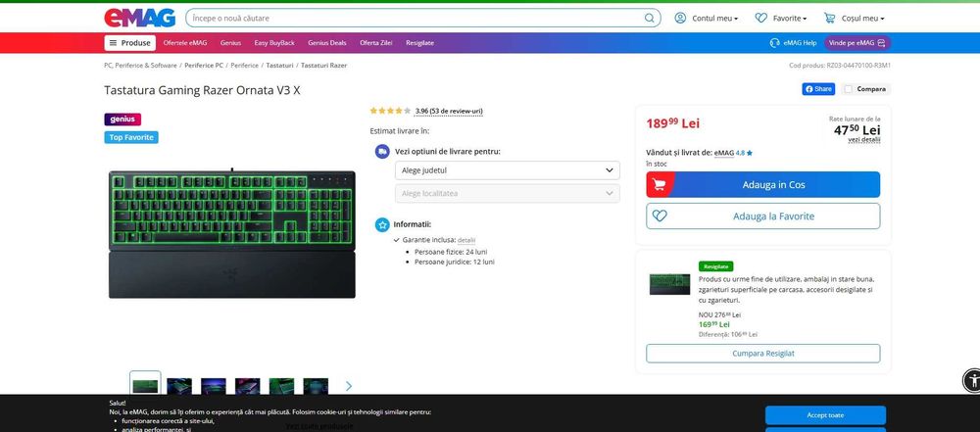Open Ofertele eMAG menu item
This screenshot has width=980, height=432.
(185, 43)
